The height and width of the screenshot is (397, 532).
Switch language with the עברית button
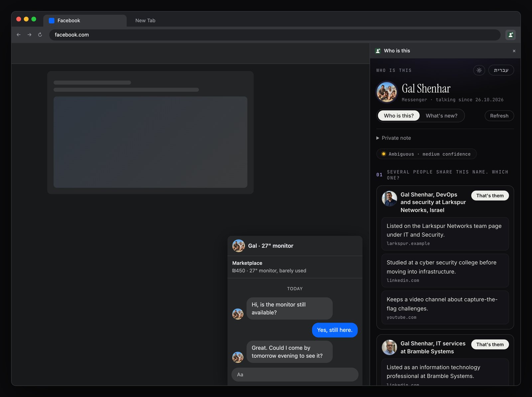(x=501, y=70)
